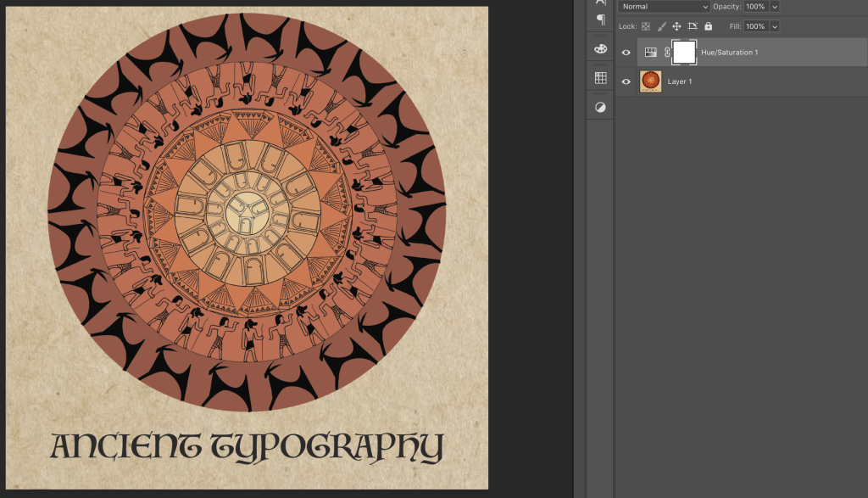Click the Fill 100% value field
868x498 pixels.
coord(755,26)
